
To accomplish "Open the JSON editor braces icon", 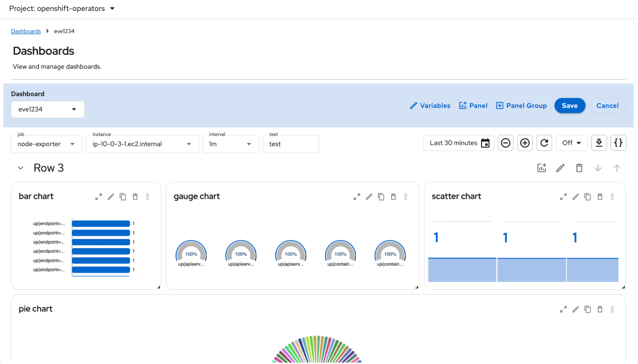I will click(618, 143).
